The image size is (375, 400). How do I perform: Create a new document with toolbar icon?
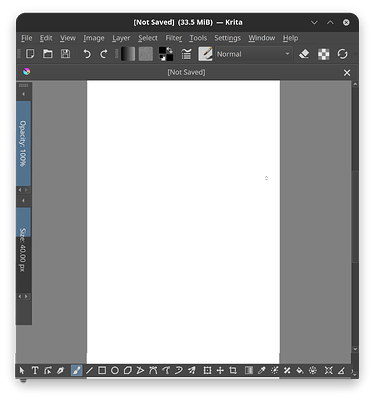30,54
